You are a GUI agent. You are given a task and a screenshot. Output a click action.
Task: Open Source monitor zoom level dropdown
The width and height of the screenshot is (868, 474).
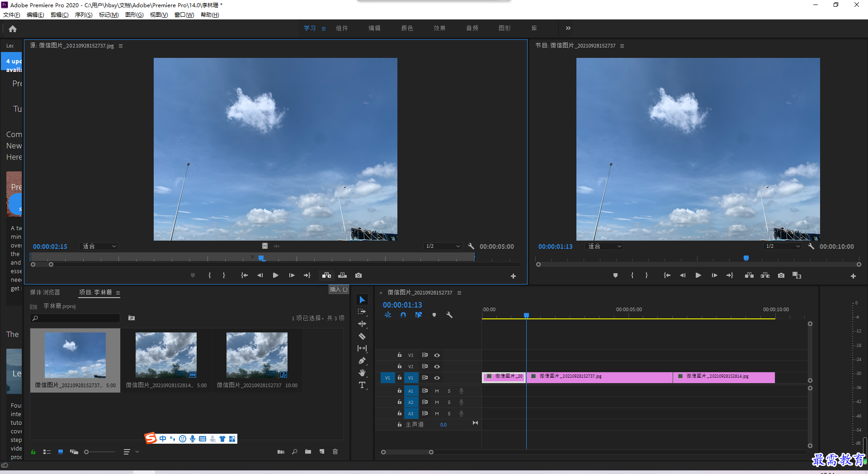pos(99,246)
